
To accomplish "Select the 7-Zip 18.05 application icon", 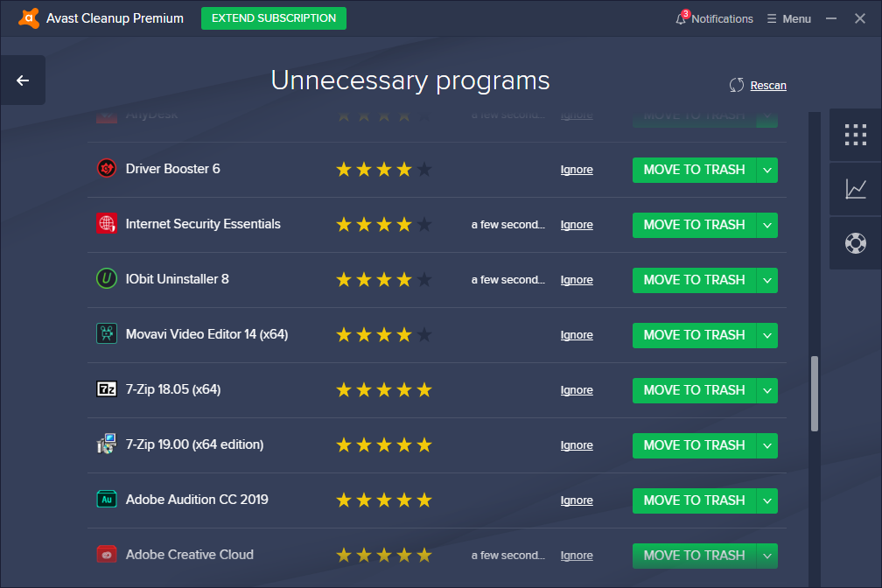I will pyautogui.click(x=106, y=389).
